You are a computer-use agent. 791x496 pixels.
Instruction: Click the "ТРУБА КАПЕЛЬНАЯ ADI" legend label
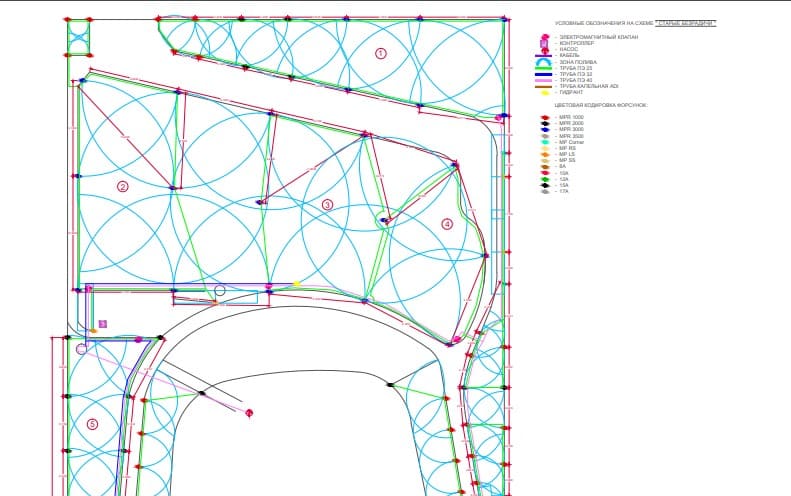(x=589, y=86)
